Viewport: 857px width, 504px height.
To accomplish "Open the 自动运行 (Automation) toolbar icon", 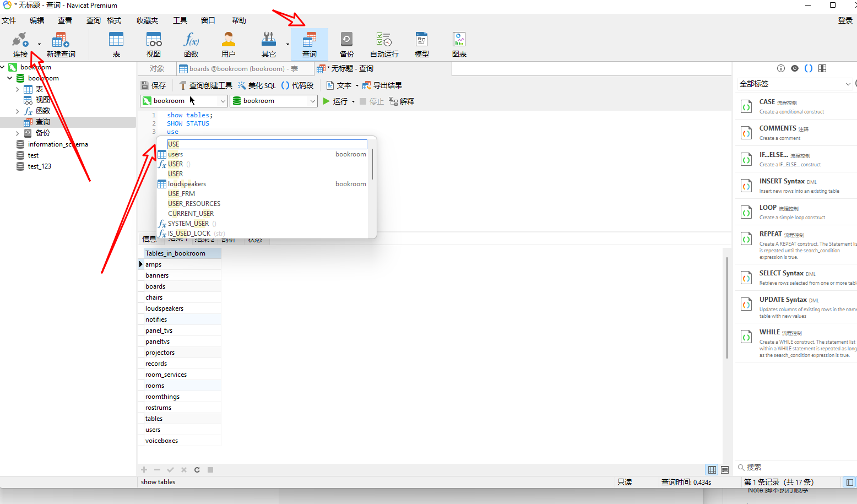I will coord(384,44).
